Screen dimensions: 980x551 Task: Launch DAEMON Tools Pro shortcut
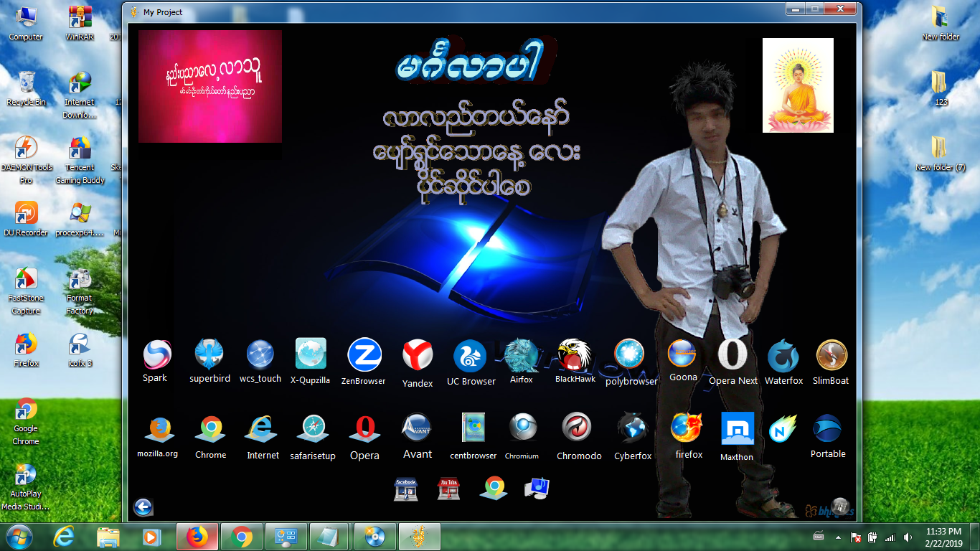26,160
